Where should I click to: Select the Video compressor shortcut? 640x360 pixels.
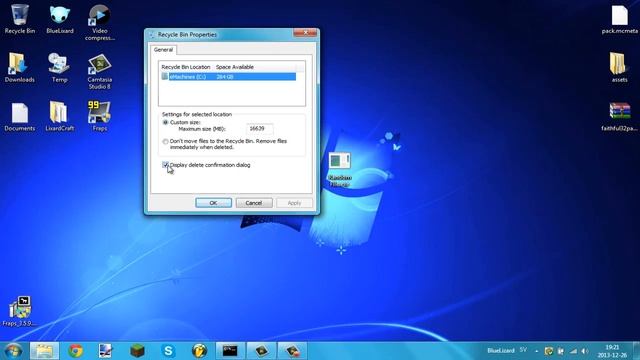pos(100,22)
